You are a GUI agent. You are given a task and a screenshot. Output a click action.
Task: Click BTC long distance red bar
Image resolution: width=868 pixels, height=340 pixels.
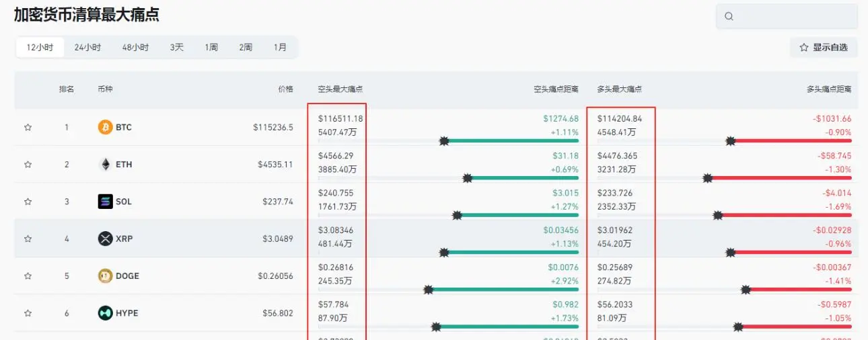coord(791,141)
